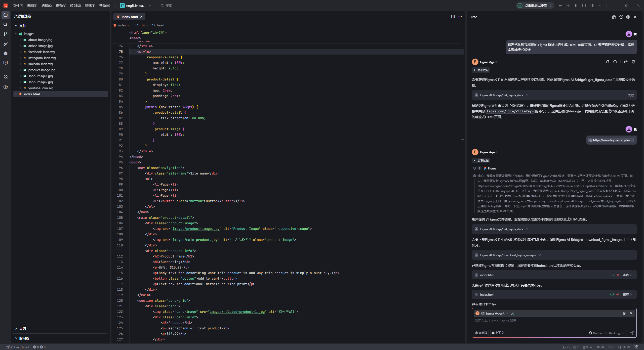Screen dimensions: 644x350
Task: Open Trae panel settings gear
Action: (x=628, y=17)
